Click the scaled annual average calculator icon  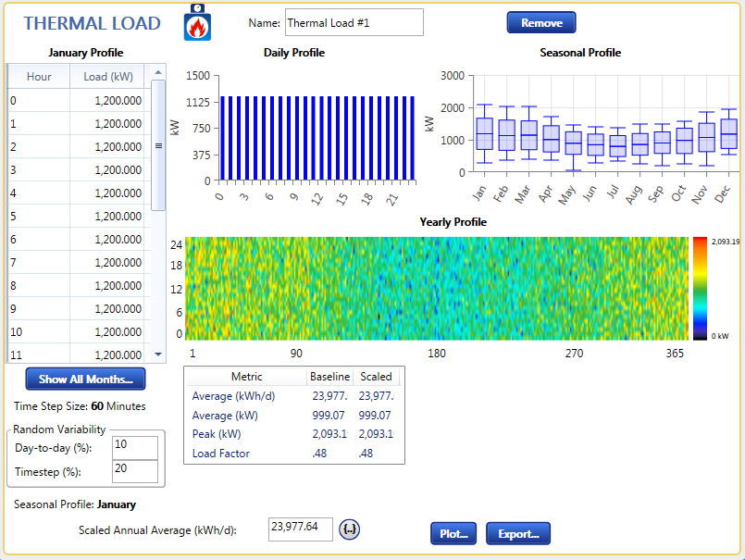point(349,529)
